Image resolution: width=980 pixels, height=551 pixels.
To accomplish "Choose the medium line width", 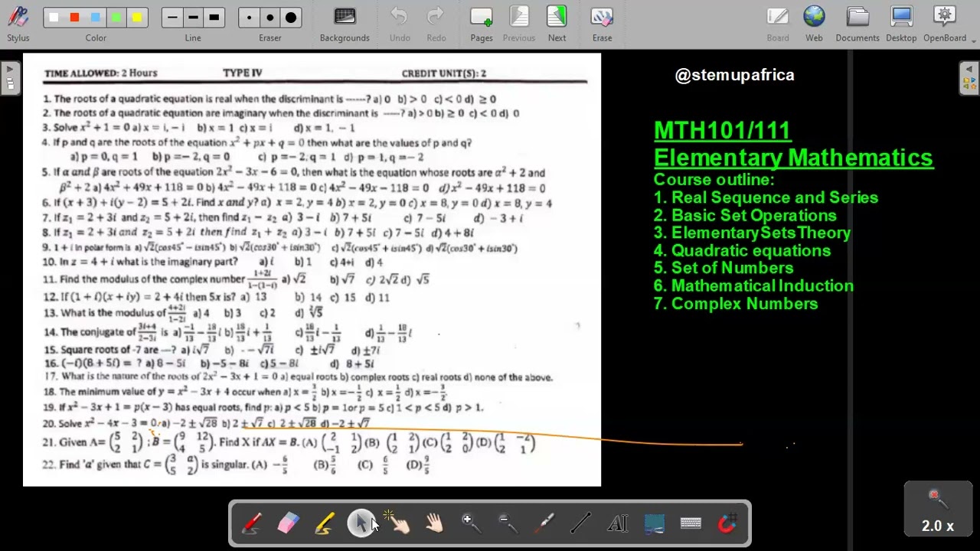I will tap(193, 18).
